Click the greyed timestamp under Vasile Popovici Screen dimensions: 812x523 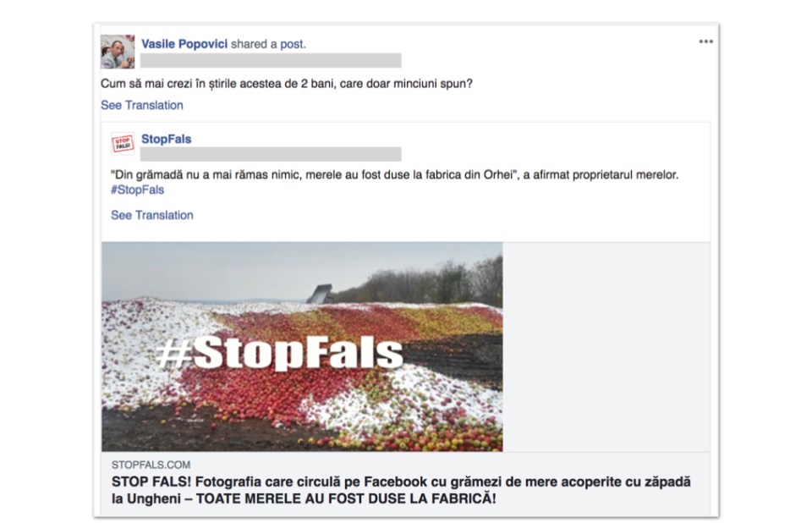pyautogui.click(x=271, y=61)
